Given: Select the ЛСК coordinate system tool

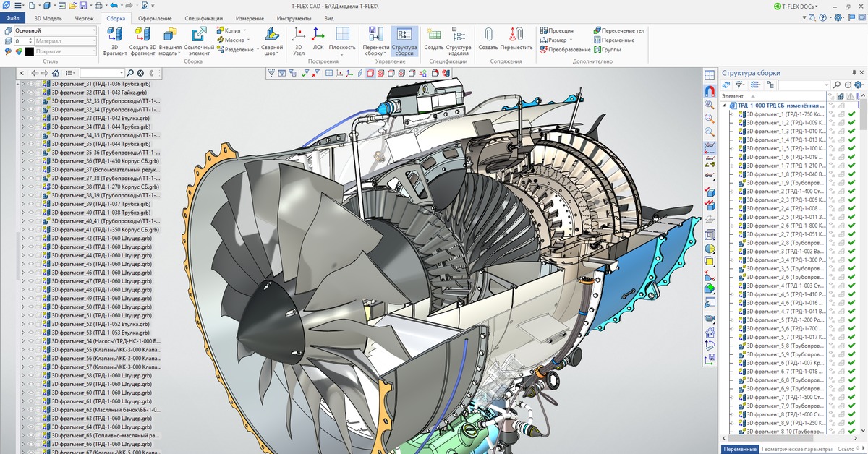Looking at the screenshot, I should coord(318,35).
